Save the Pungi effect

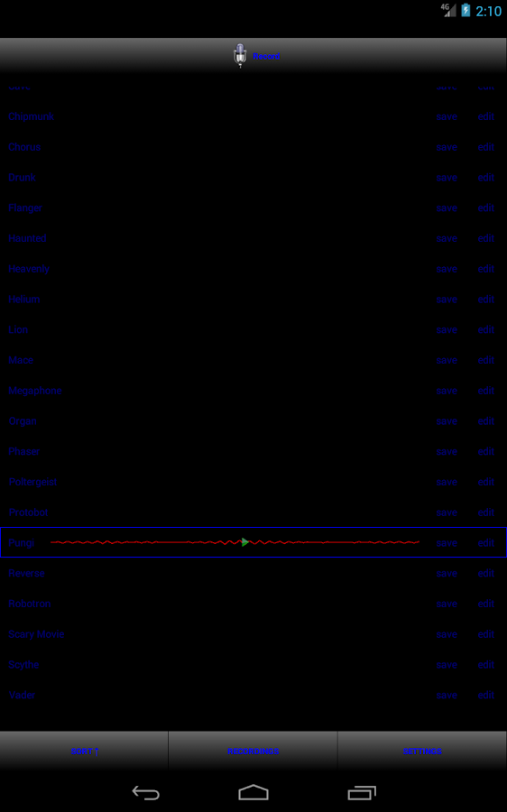click(x=447, y=543)
